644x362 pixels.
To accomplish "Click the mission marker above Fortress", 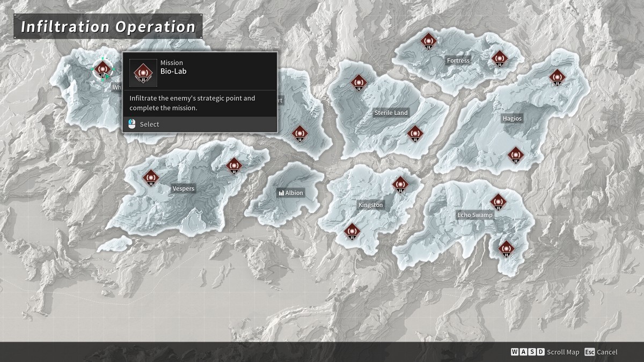I will click(x=429, y=40).
